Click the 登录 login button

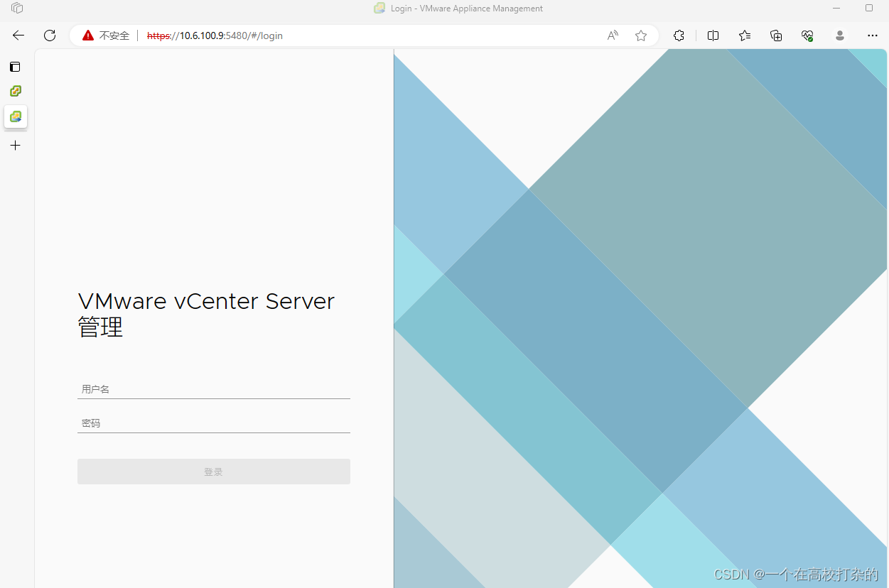tap(214, 472)
